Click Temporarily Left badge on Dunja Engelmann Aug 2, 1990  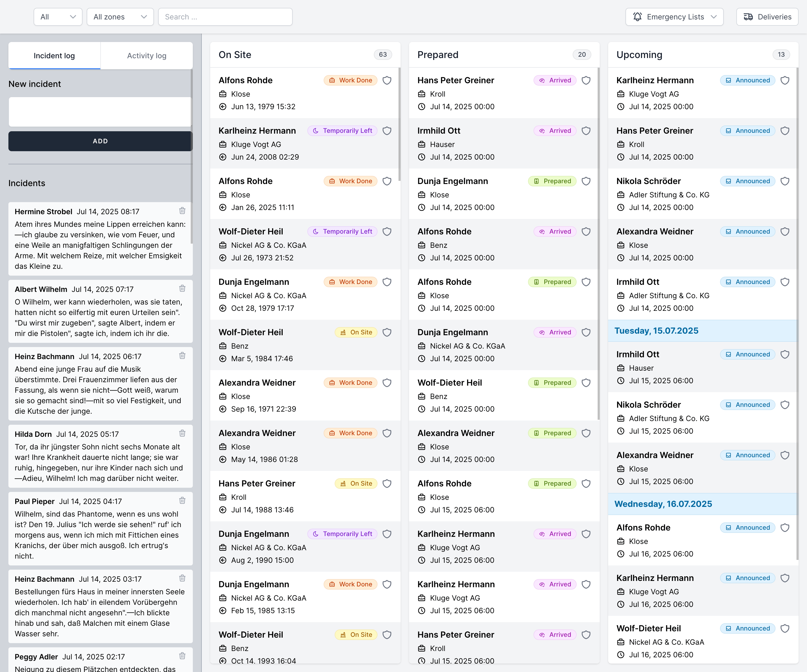(x=342, y=534)
